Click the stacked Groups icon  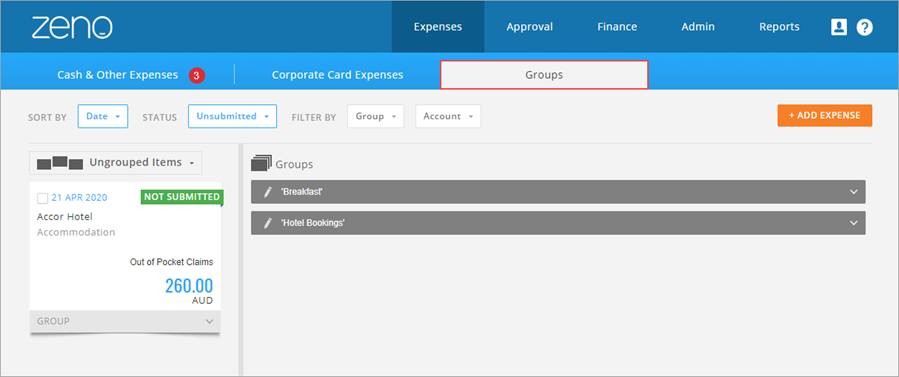(x=261, y=163)
